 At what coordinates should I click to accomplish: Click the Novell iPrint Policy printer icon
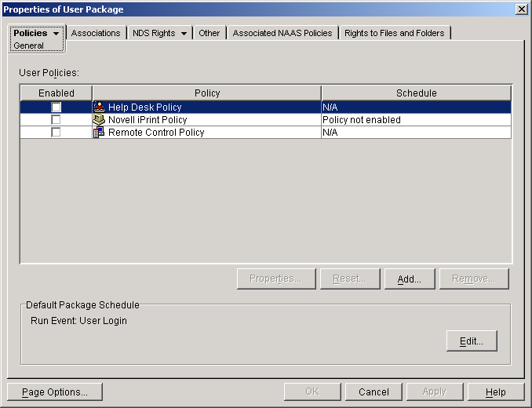click(99, 120)
